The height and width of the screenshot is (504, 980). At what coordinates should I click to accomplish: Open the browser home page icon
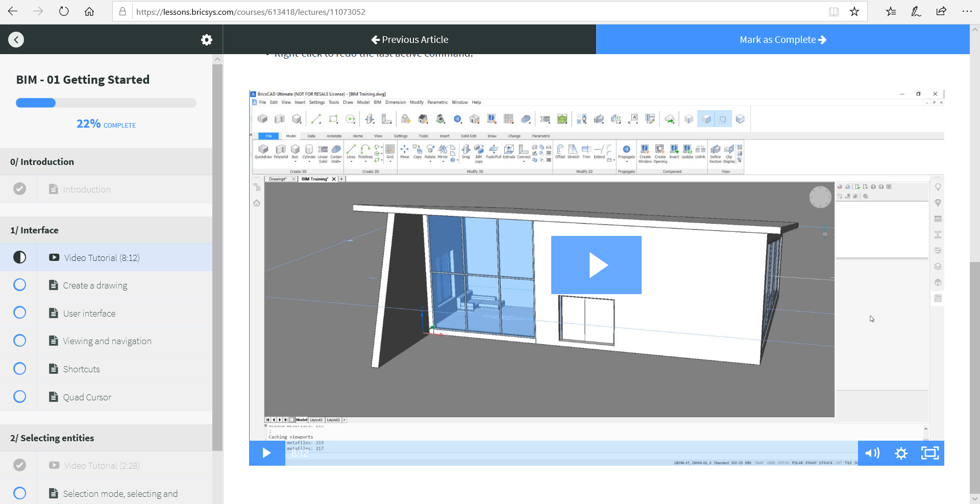coord(89,11)
